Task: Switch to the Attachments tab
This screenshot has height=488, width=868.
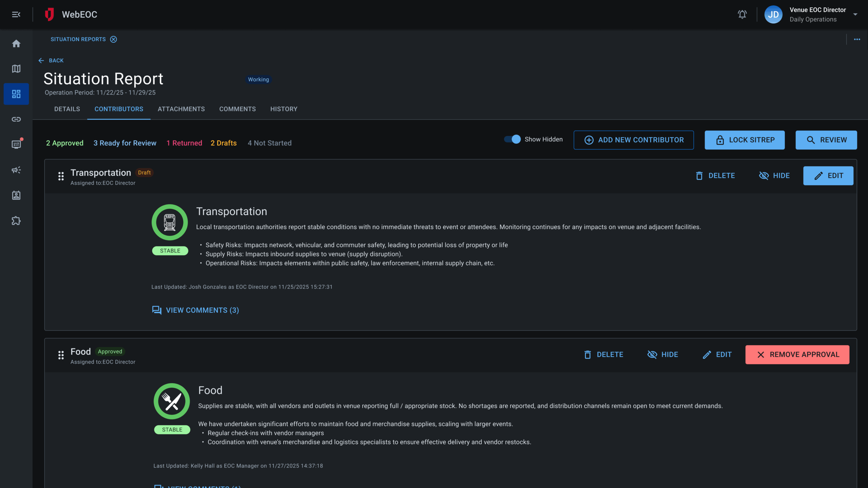Action: click(181, 109)
